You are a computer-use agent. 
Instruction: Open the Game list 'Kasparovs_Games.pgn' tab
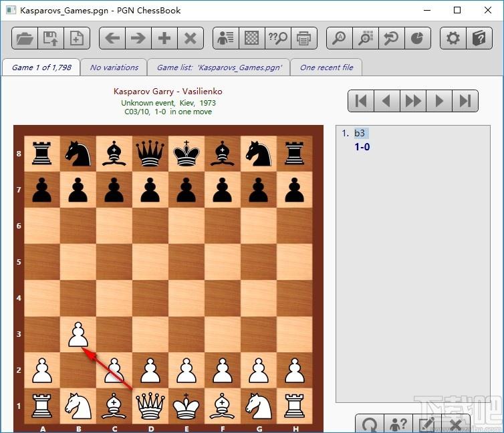(x=219, y=67)
